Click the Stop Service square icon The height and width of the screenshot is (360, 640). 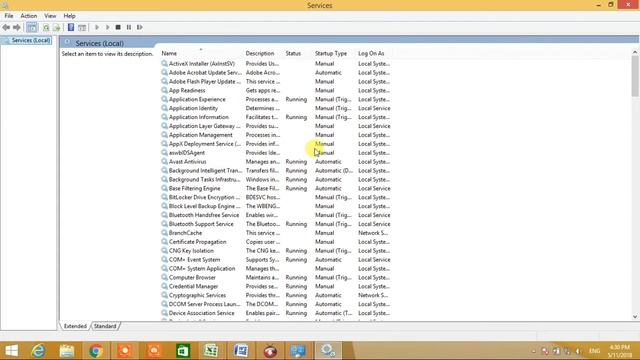118,27
